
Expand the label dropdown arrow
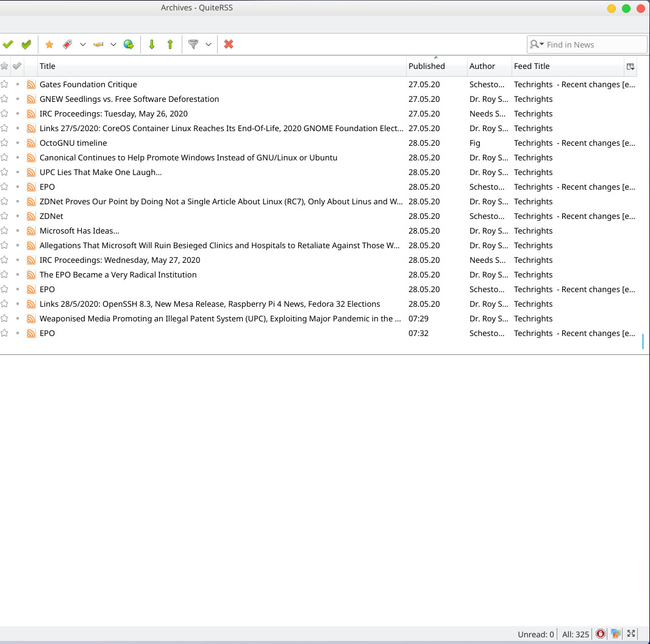(x=82, y=45)
